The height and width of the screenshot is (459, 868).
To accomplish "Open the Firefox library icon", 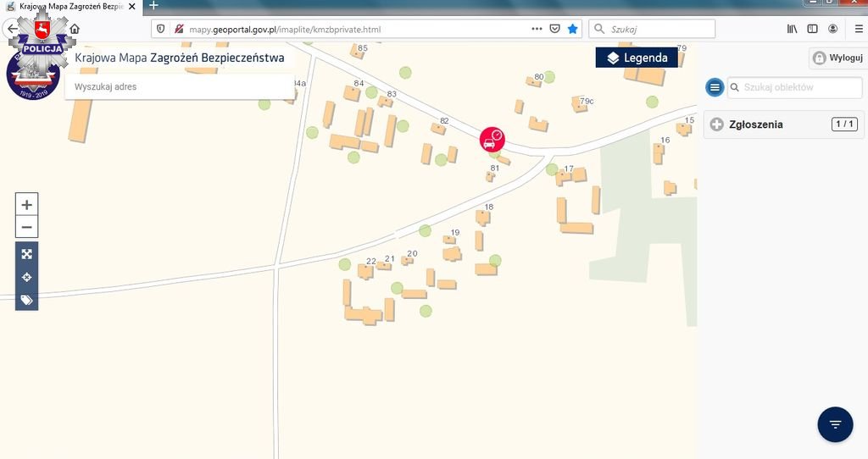I will [793, 29].
